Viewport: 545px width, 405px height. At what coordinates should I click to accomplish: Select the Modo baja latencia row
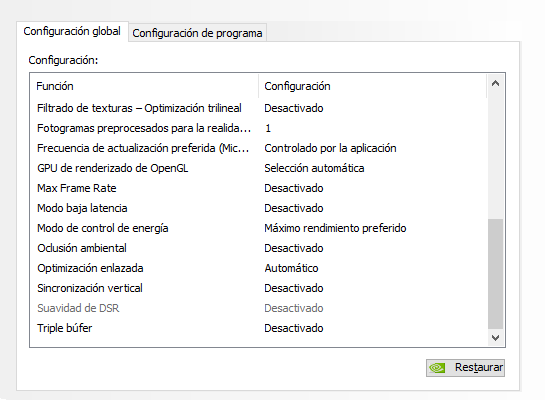pyautogui.click(x=259, y=208)
